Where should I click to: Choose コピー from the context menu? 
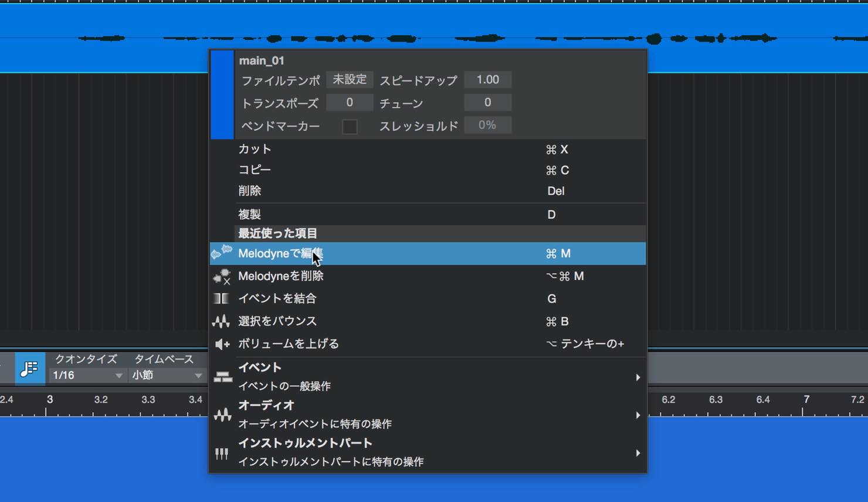click(428, 170)
